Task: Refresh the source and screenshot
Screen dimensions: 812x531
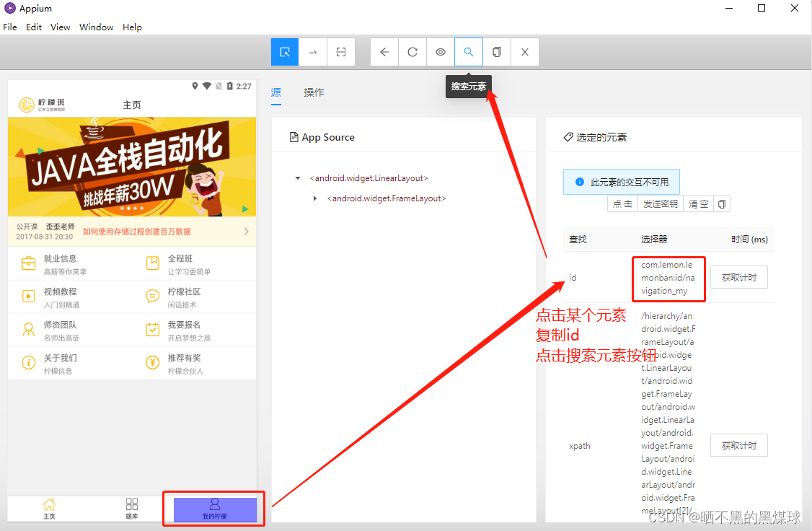Action: coord(412,52)
